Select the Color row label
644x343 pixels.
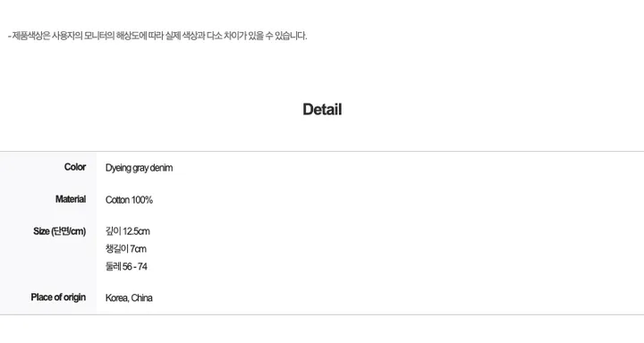click(x=75, y=167)
